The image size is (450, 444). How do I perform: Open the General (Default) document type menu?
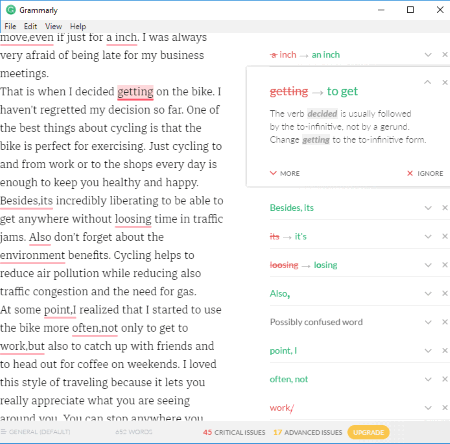[x=36, y=432]
